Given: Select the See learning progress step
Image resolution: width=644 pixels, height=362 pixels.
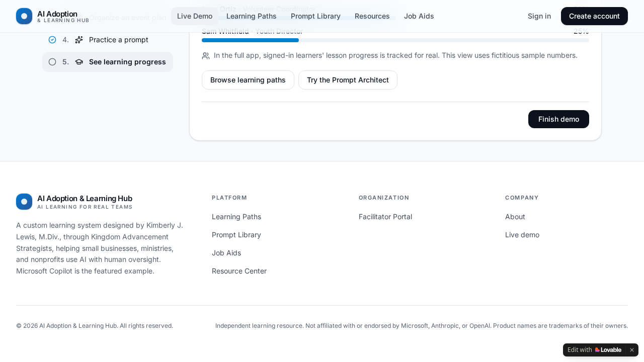Looking at the screenshot, I should point(108,62).
